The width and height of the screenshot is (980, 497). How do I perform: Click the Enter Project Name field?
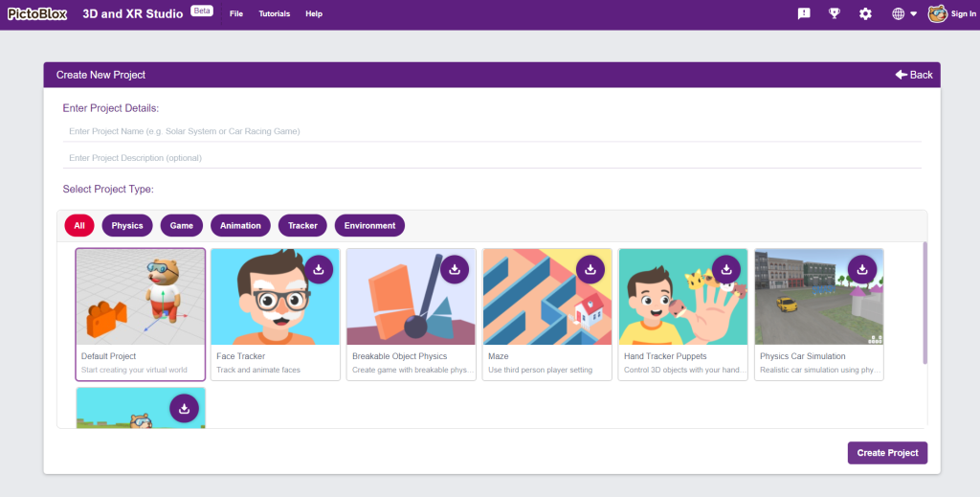pyautogui.click(x=492, y=131)
